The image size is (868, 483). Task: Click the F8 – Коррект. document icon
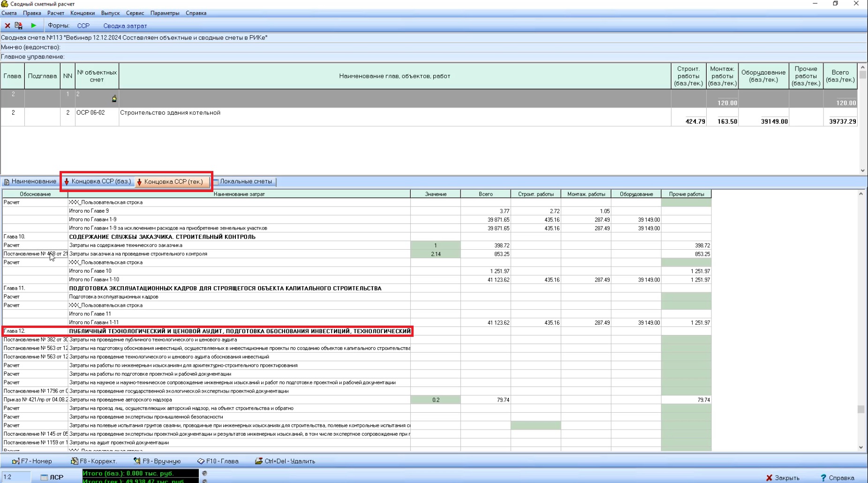pyautogui.click(x=74, y=461)
